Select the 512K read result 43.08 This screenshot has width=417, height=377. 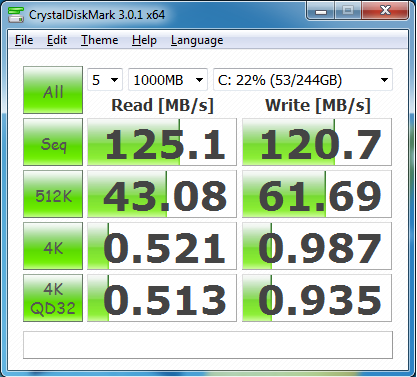pos(162,194)
